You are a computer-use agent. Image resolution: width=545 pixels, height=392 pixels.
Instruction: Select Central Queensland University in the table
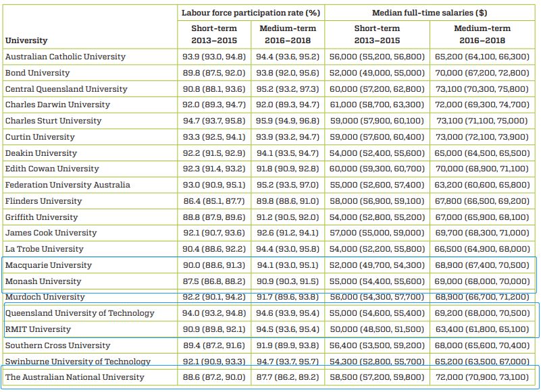coord(66,89)
